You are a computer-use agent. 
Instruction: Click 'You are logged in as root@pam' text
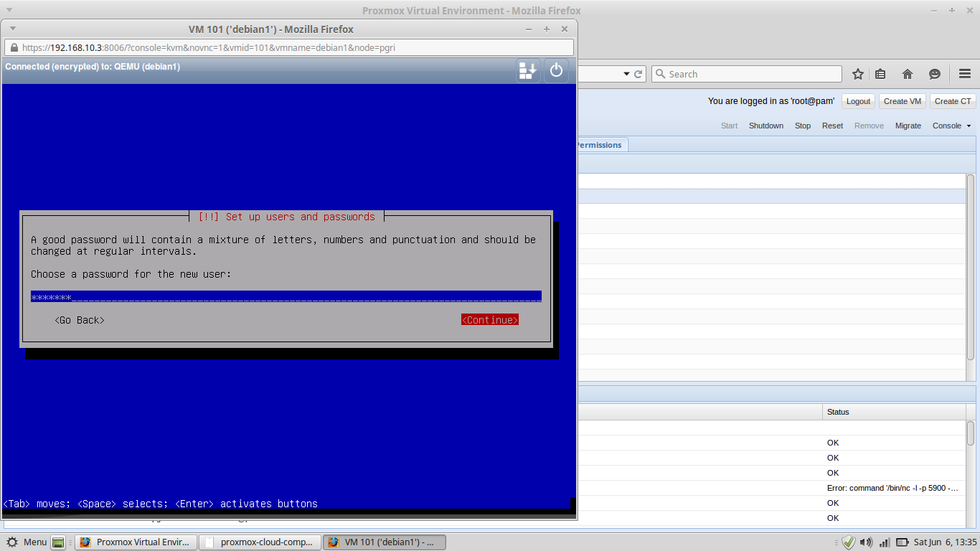click(771, 101)
